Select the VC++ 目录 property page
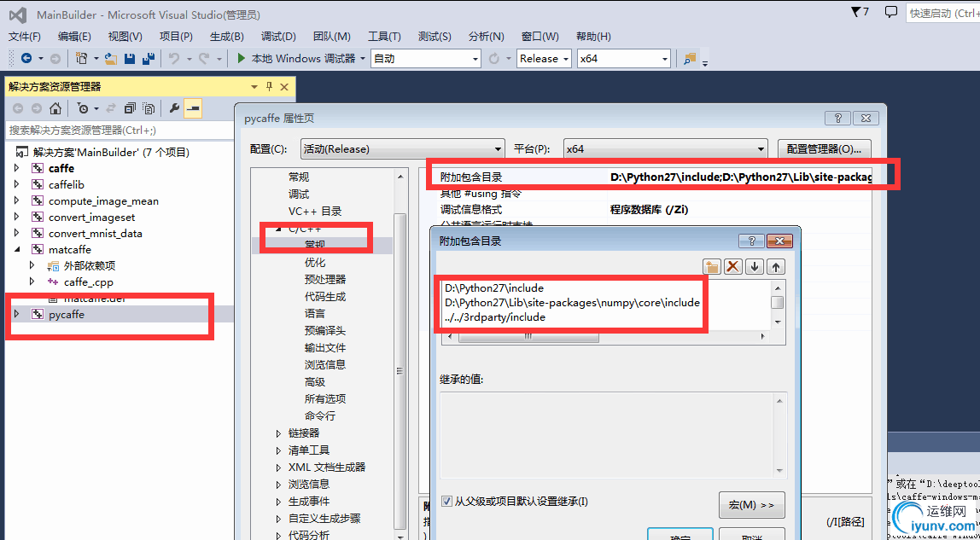This screenshot has height=540, width=980. pyautogui.click(x=315, y=211)
